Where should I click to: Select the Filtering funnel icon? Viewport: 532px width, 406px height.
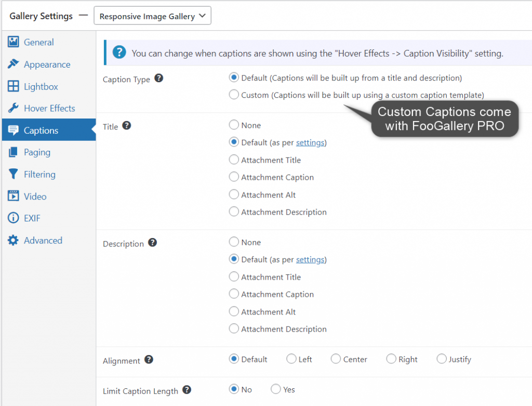click(13, 174)
